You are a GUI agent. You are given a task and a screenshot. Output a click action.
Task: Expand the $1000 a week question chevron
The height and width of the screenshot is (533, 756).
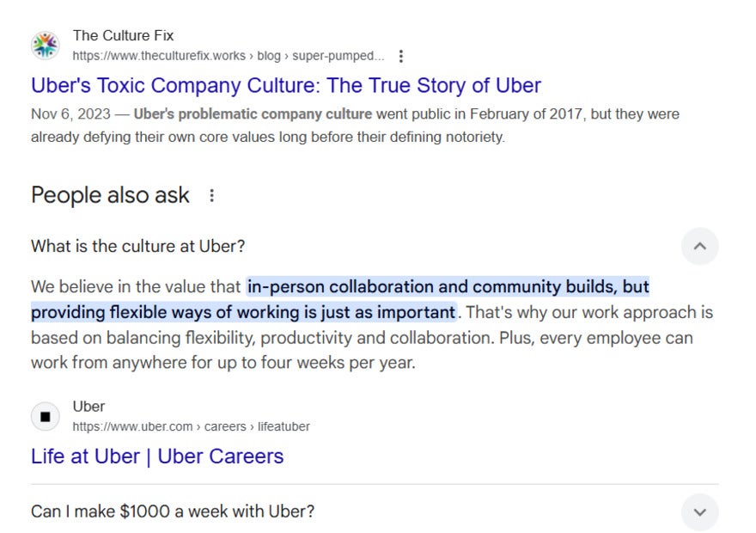(x=699, y=512)
